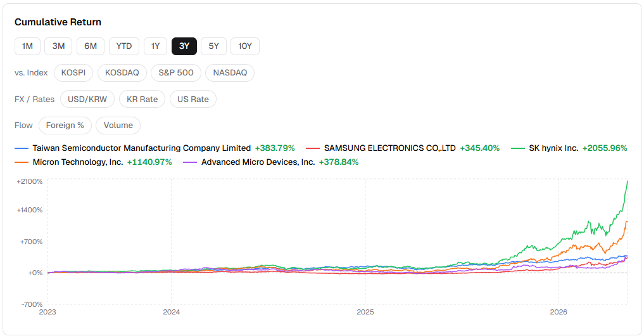Click the +2100% y-axis label
This screenshot has width=644, height=336.
tap(30, 181)
